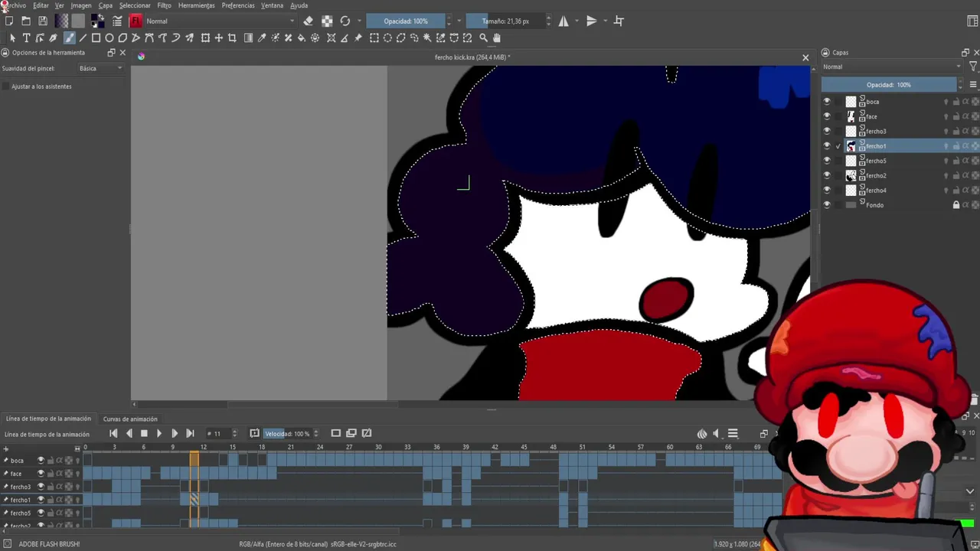Enable 'Ajustar a los asistentes' checkbox

6,86
